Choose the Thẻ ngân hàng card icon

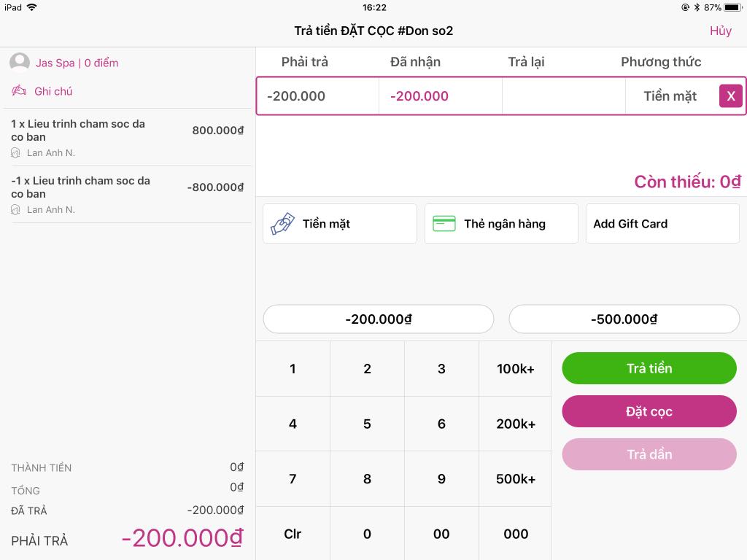(x=444, y=224)
